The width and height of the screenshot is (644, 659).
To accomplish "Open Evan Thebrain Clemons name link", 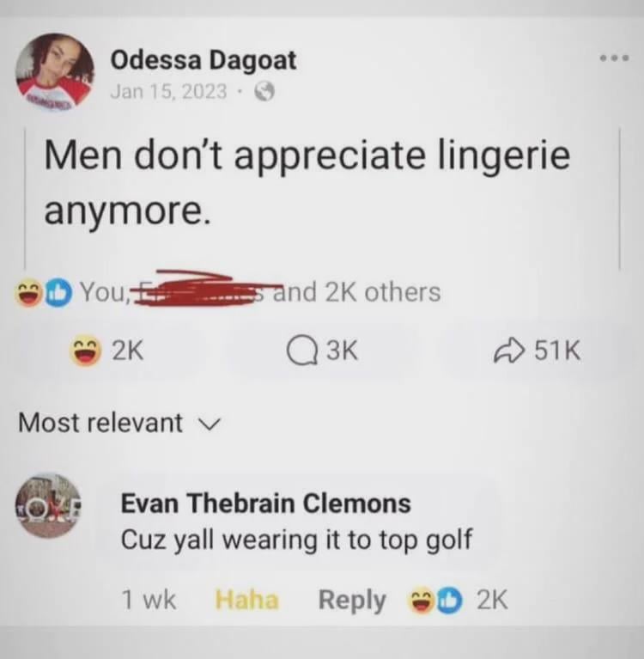I will pyautogui.click(x=265, y=503).
